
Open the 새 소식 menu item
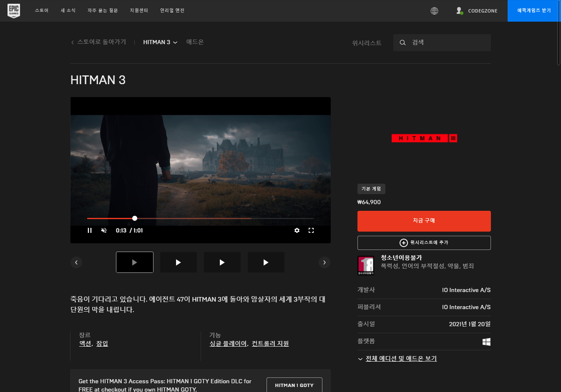tap(68, 11)
